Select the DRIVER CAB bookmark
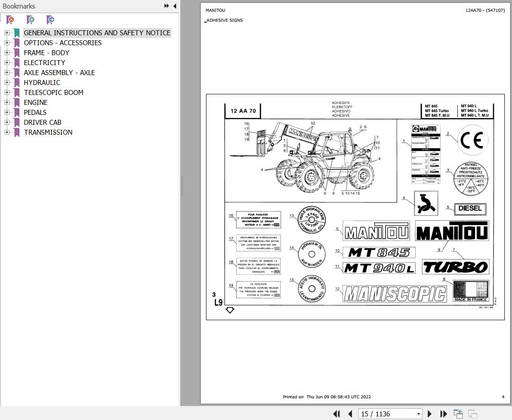Screen dimensions: 512x420 [x=42, y=123]
